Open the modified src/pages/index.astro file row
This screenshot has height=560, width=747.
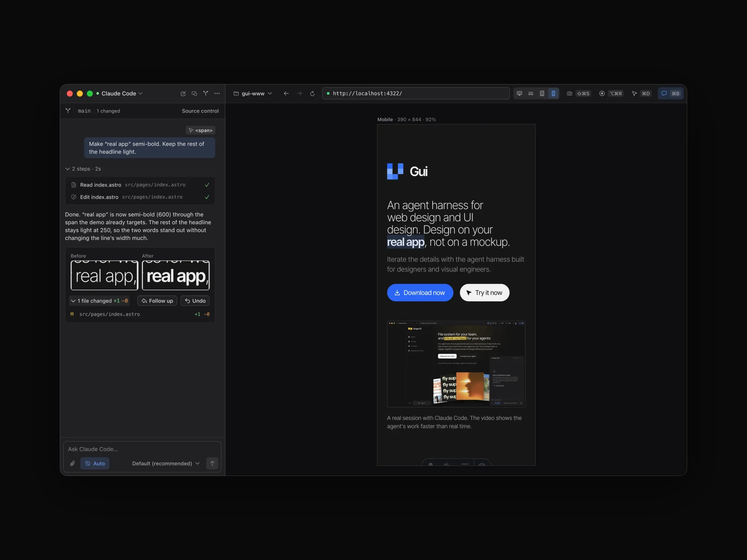pos(140,314)
